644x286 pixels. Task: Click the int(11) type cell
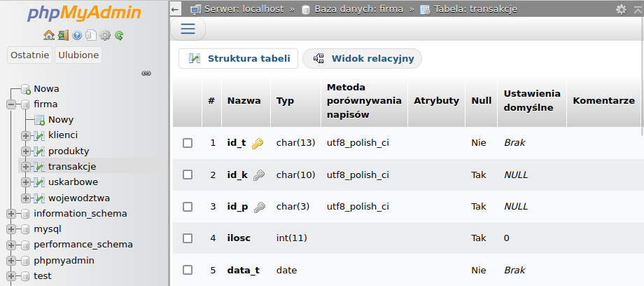[292, 238]
